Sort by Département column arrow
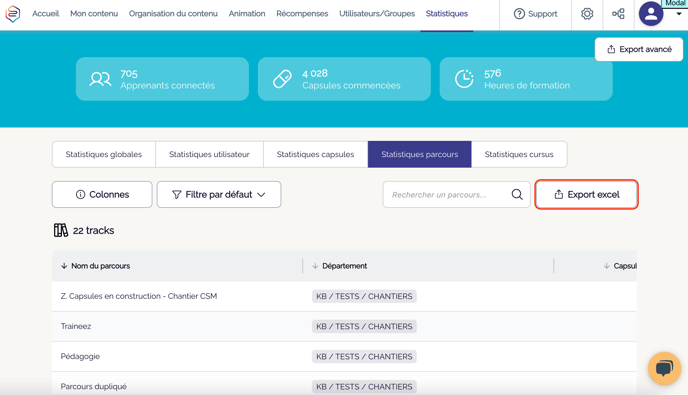Image resolution: width=688 pixels, height=395 pixels. pyautogui.click(x=315, y=266)
